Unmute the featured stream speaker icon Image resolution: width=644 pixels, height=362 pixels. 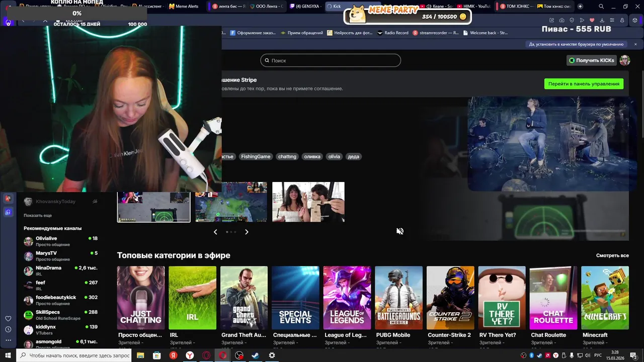[400, 231]
